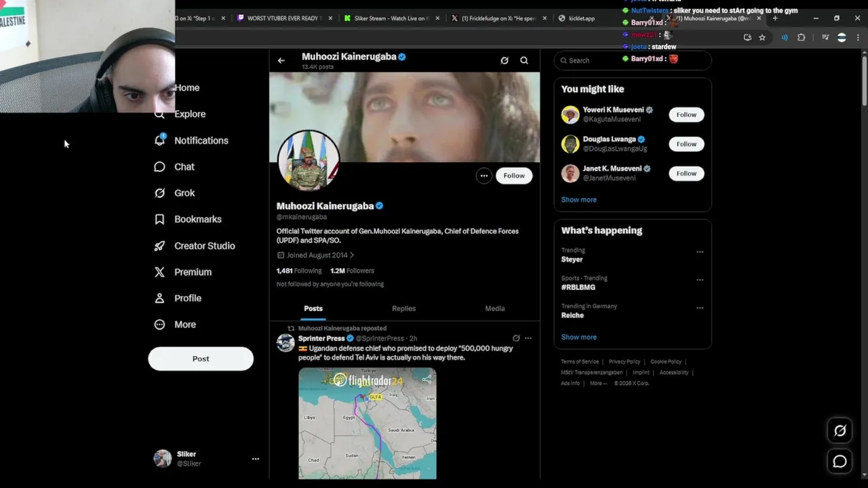Open the 1,481 Following list
The width and height of the screenshot is (868, 488).
click(x=299, y=270)
